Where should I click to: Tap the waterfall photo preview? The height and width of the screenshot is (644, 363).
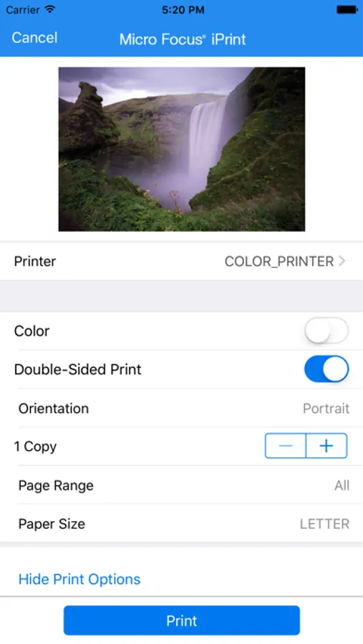click(x=182, y=149)
